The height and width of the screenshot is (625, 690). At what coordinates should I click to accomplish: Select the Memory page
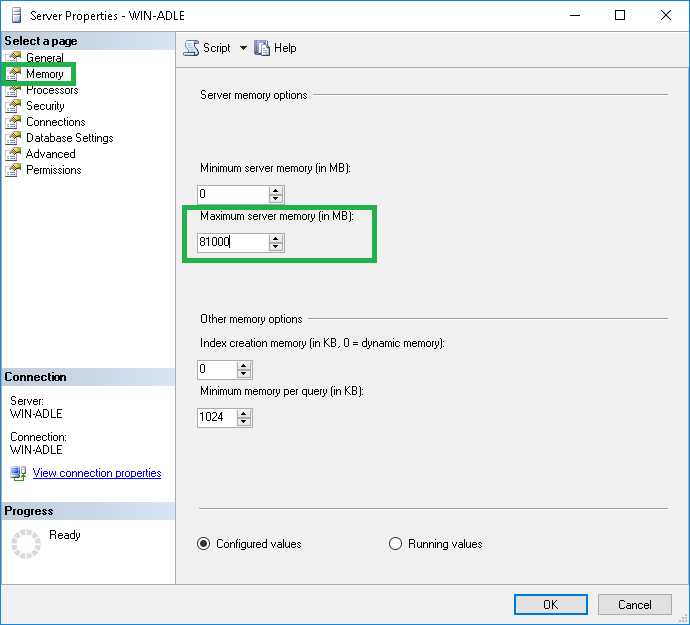point(44,74)
